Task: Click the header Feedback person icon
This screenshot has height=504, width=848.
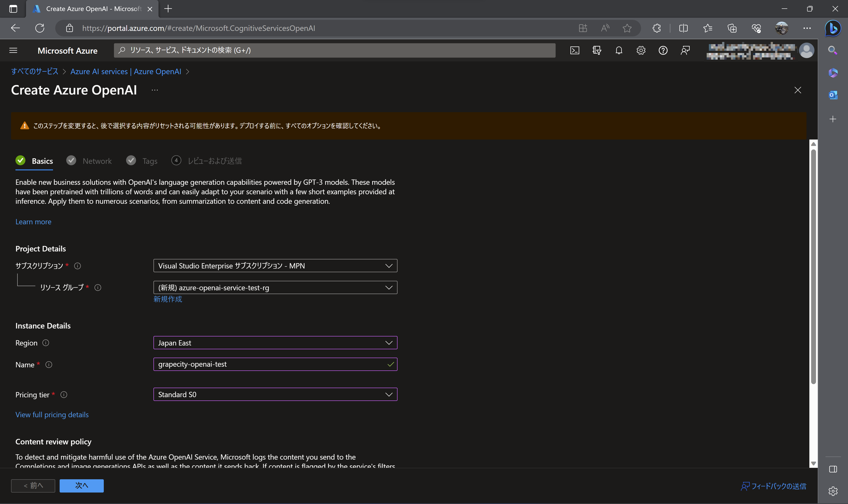Action: 685,51
